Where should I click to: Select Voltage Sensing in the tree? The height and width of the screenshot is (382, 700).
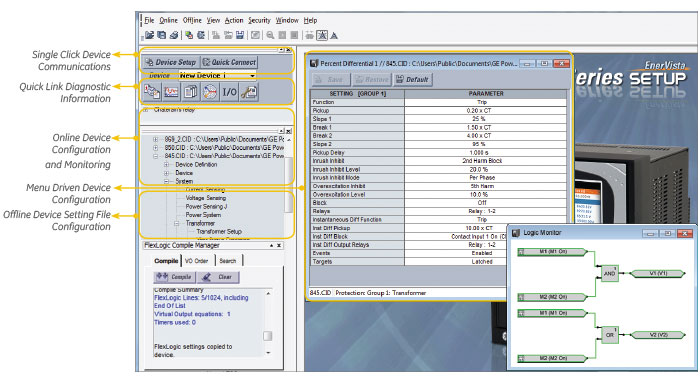(x=206, y=198)
